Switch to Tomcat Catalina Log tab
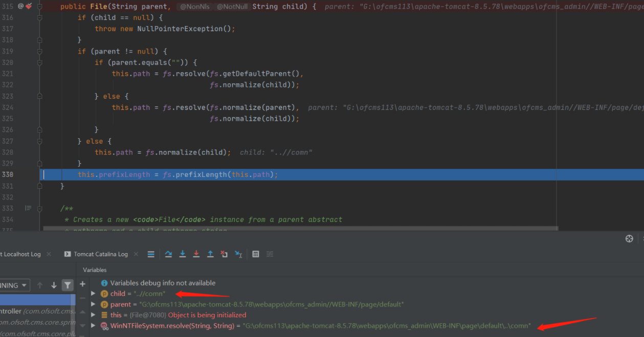The width and height of the screenshot is (644, 337). [101, 254]
